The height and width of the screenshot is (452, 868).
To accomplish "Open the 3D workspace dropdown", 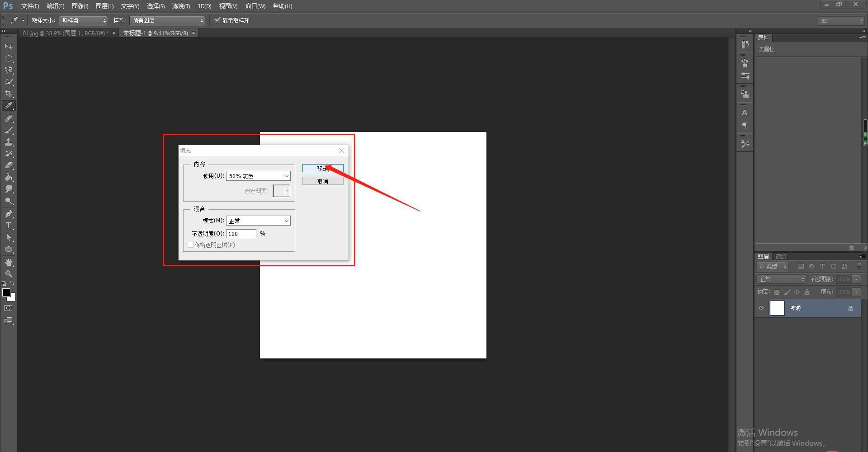I will coord(841,21).
